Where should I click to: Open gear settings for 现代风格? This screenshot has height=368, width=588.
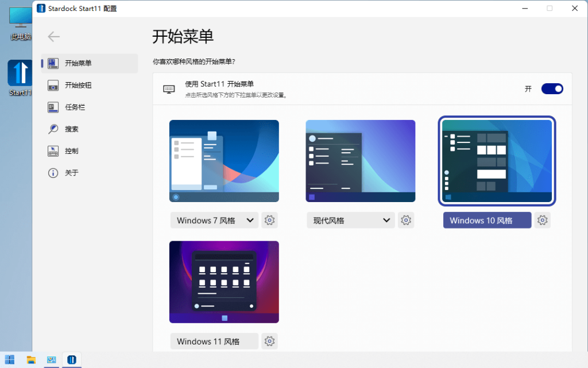(x=406, y=220)
